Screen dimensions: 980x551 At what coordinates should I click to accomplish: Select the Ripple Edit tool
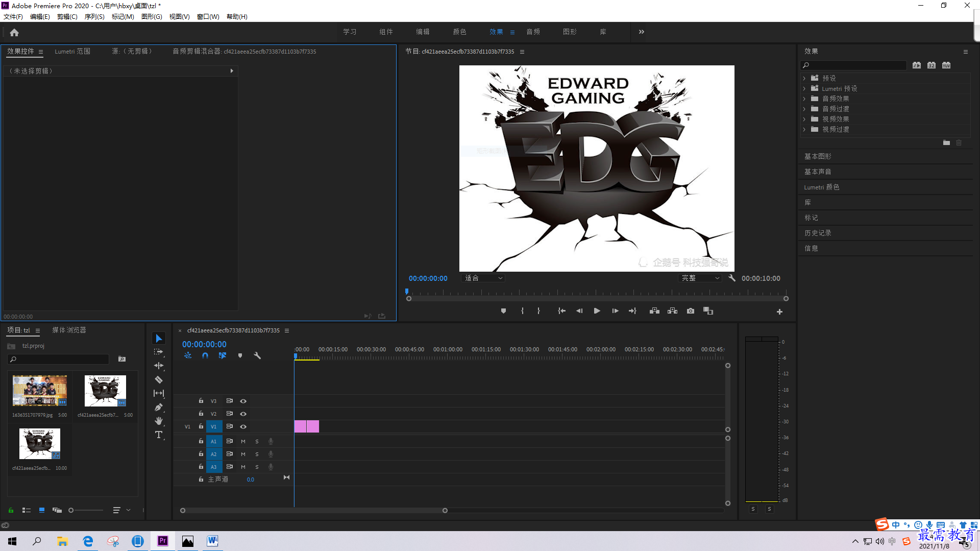point(159,366)
